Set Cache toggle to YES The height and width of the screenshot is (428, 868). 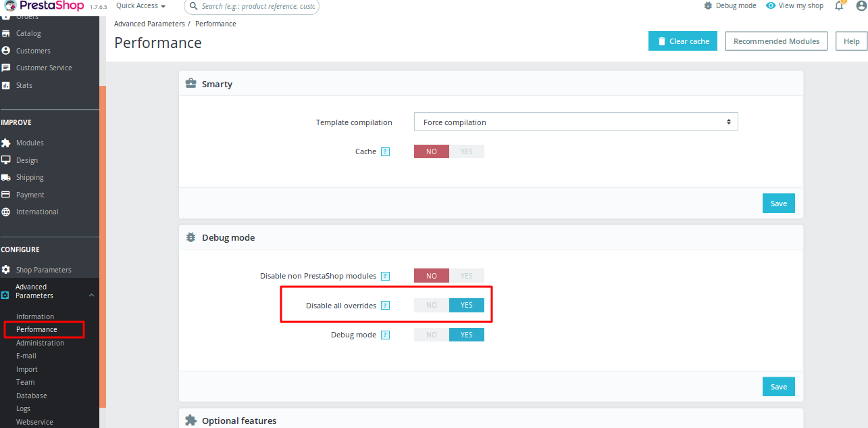click(467, 151)
